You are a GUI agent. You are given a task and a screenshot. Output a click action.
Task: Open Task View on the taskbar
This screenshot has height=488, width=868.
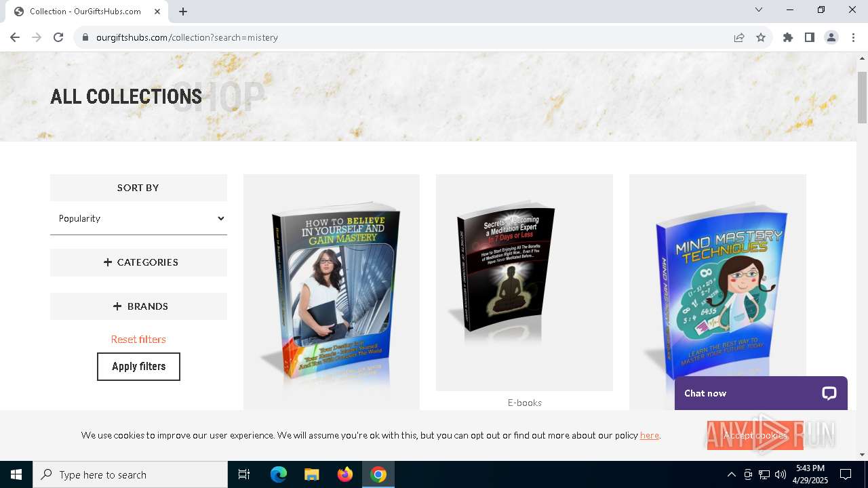pos(244,474)
